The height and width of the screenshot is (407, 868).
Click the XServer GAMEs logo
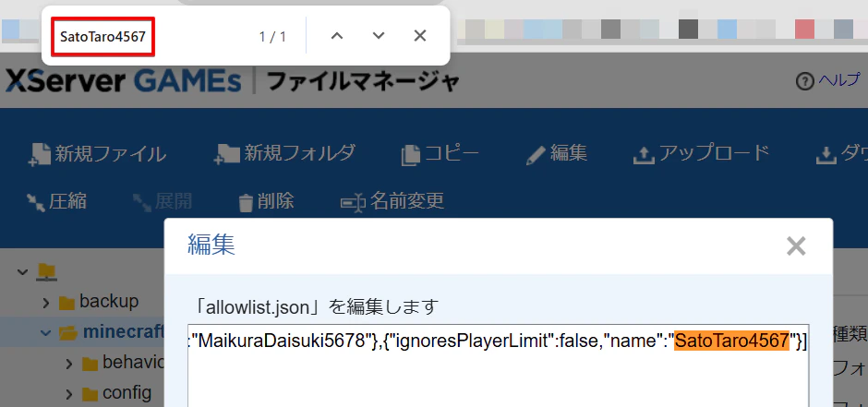(x=123, y=81)
